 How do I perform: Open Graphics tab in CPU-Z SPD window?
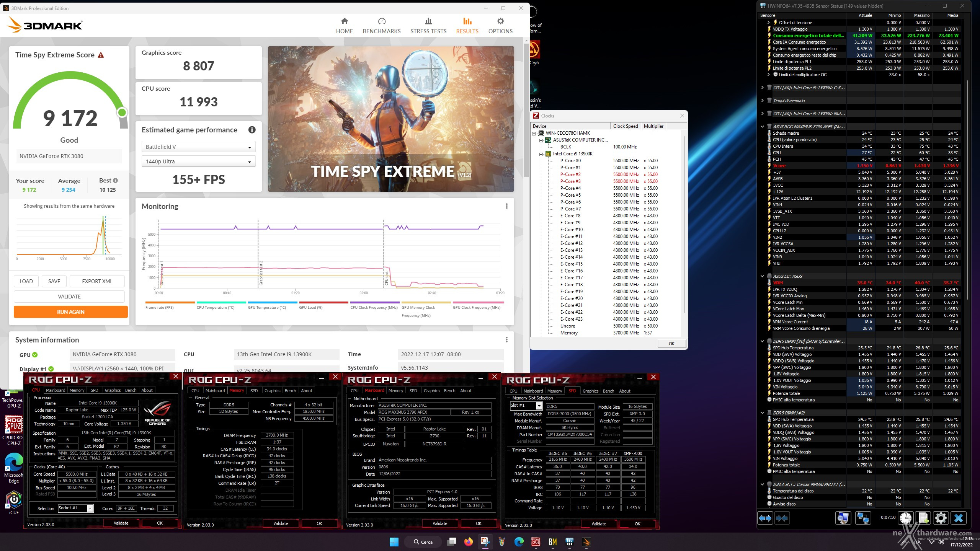[590, 391]
